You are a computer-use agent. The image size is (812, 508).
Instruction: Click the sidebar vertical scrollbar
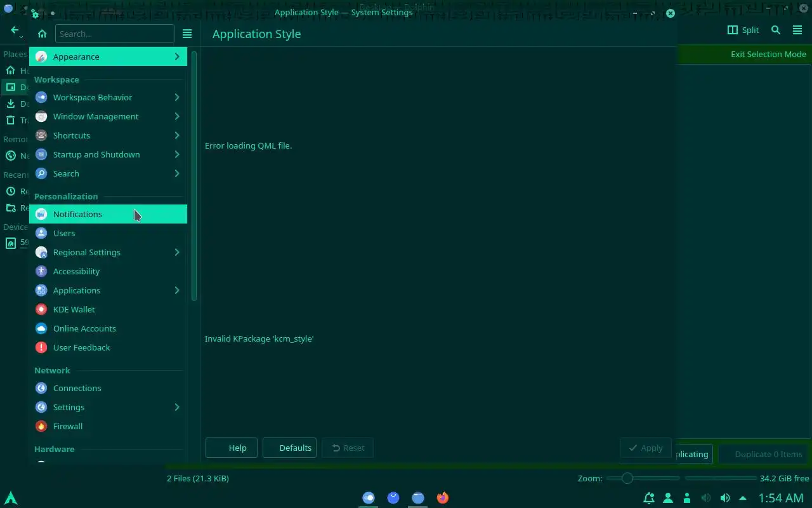(x=194, y=175)
